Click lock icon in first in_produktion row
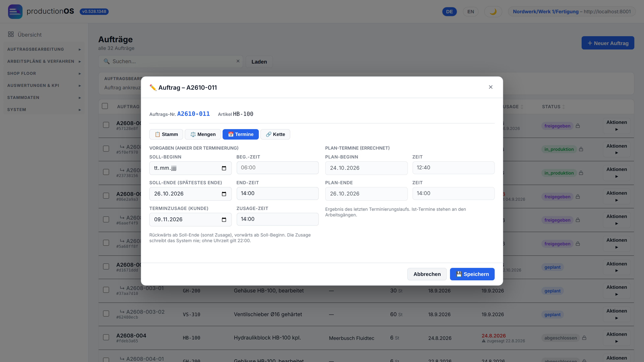This screenshot has width=644, height=362. coord(581,149)
